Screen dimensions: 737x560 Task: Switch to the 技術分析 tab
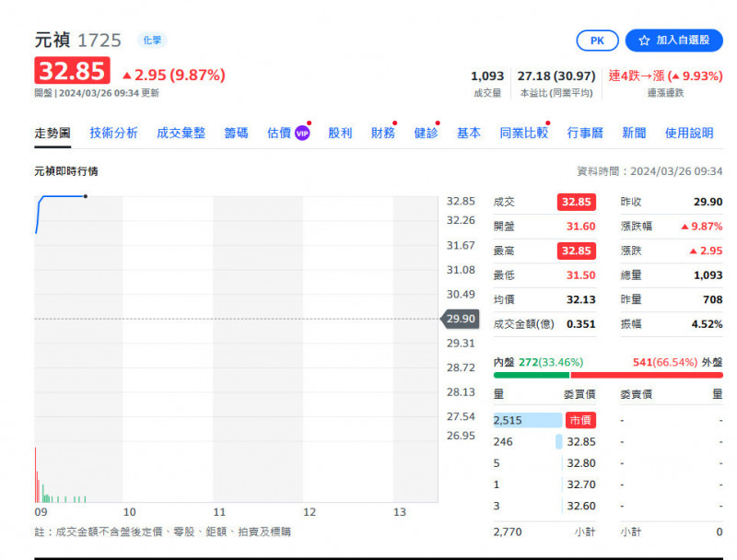tap(113, 133)
